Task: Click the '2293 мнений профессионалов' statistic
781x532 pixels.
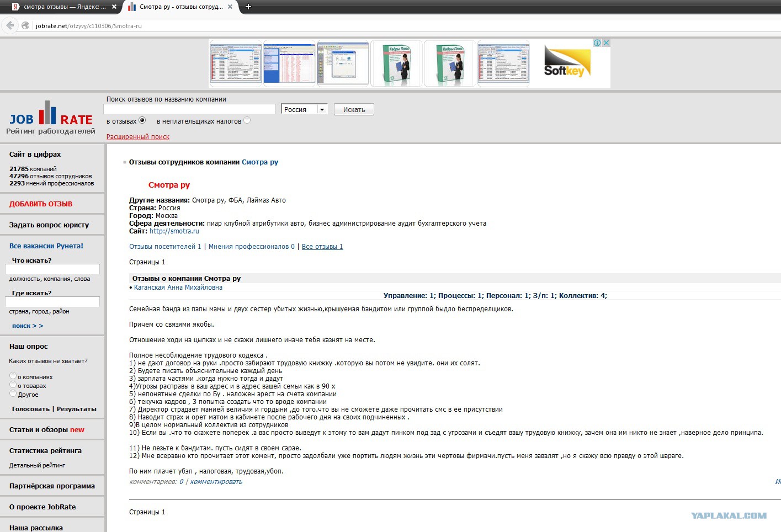Action: [x=52, y=183]
